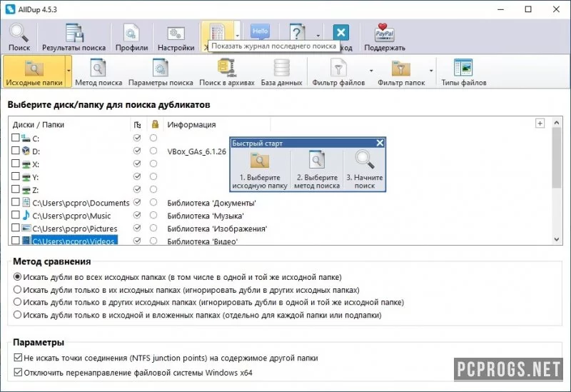Click scrollbar up arrow of folder list
This screenshot has height=392, width=571.
(x=557, y=123)
